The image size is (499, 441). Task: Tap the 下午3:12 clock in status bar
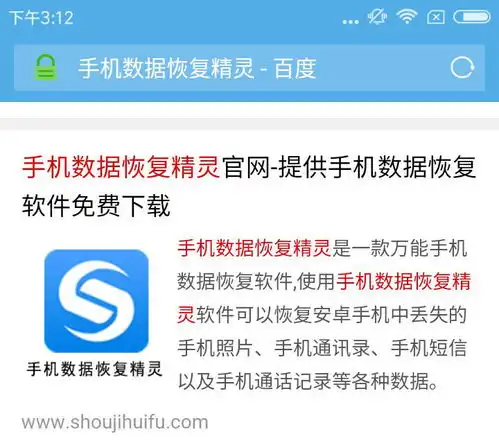click(x=41, y=18)
